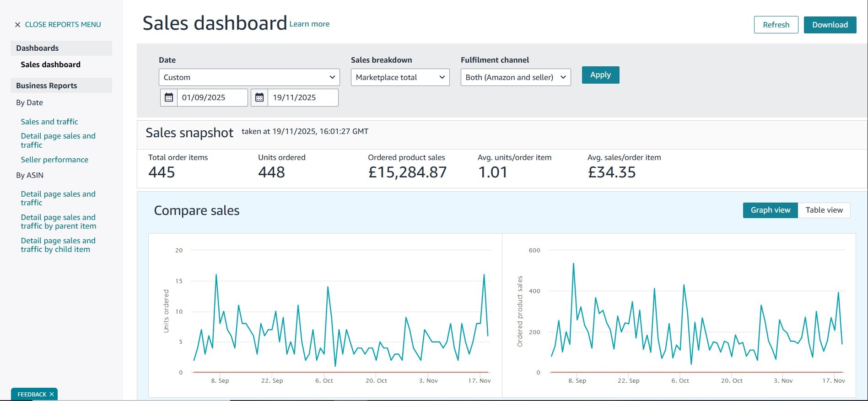Click the end date field 19/11/2025
Image resolution: width=868 pixels, height=401 pixels.
(302, 97)
